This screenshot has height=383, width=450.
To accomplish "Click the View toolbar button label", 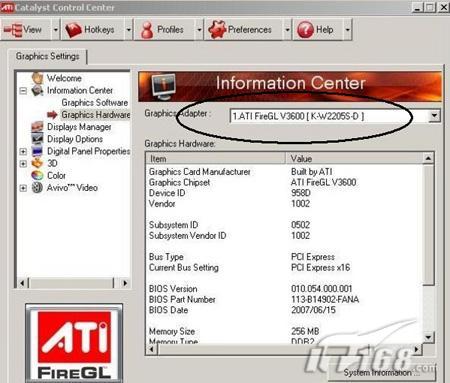I will [x=32, y=30].
